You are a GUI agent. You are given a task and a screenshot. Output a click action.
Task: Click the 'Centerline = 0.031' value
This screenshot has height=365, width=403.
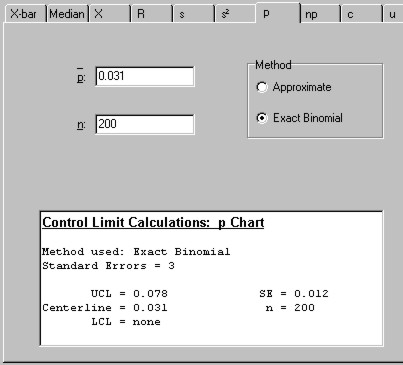(105, 308)
